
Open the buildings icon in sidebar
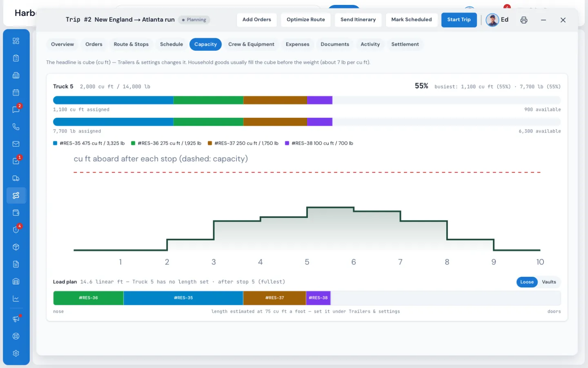[x=16, y=75]
